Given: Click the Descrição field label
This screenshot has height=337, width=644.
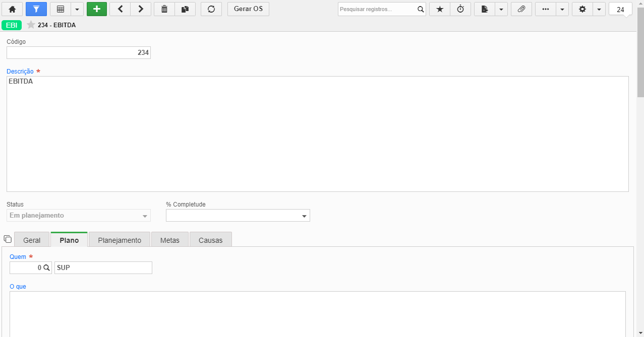Looking at the screenshot, I should coord(20,72).
